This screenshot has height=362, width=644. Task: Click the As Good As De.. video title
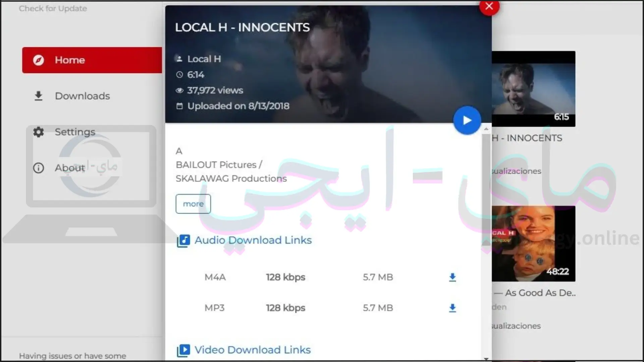(x=535, y=293)
